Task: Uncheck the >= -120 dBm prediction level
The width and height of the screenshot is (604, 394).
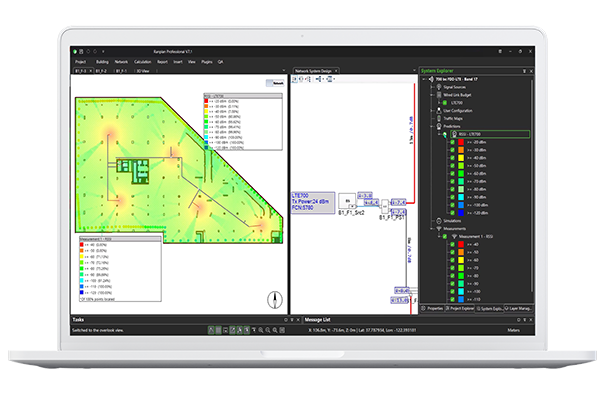Action: 452,213
